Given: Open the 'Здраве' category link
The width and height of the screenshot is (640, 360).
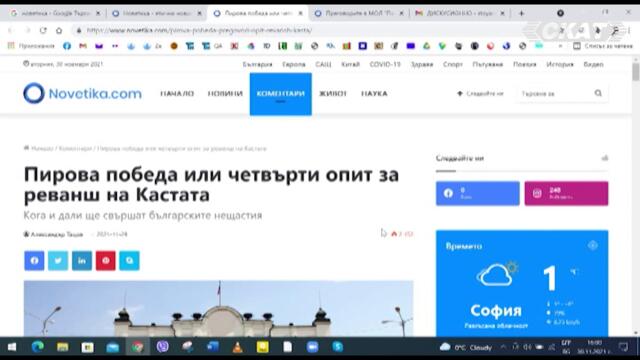Looking at the screenshot, I should coord(422,64).
